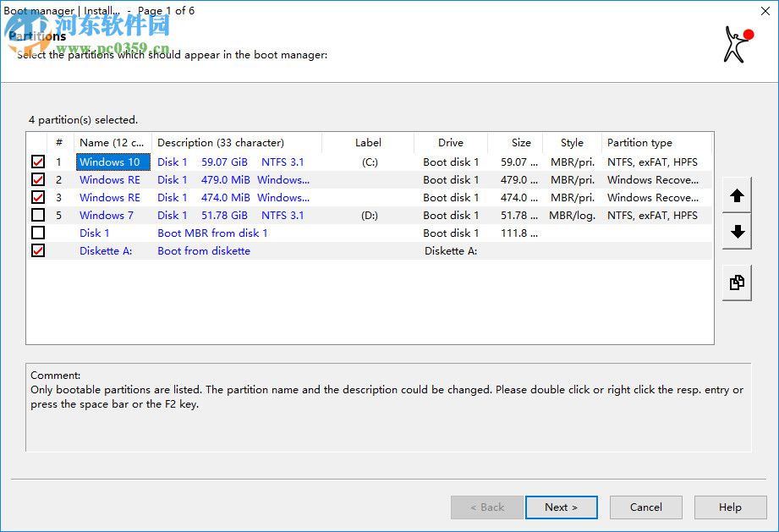Viewport: 779px width, 532px height.
Task: Open Help with the Help button
Action: pyautogui.click(x=730, y=507)
